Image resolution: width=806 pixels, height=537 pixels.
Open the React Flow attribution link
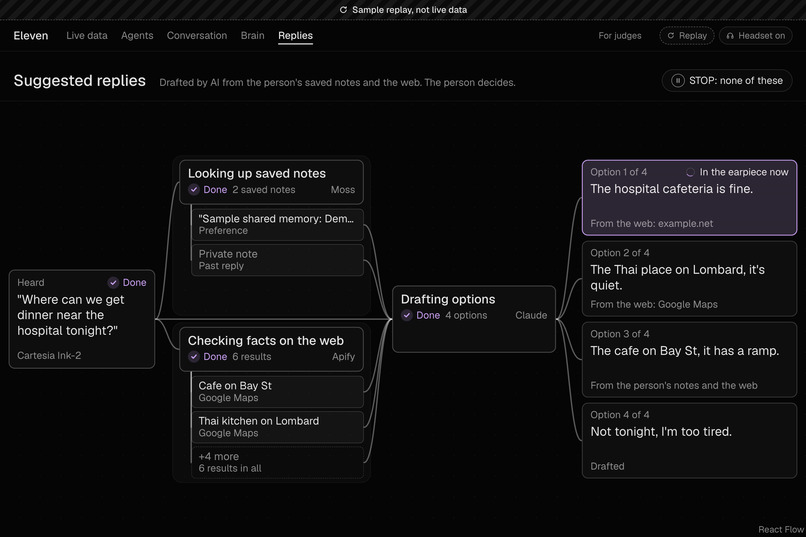(781, 530)
